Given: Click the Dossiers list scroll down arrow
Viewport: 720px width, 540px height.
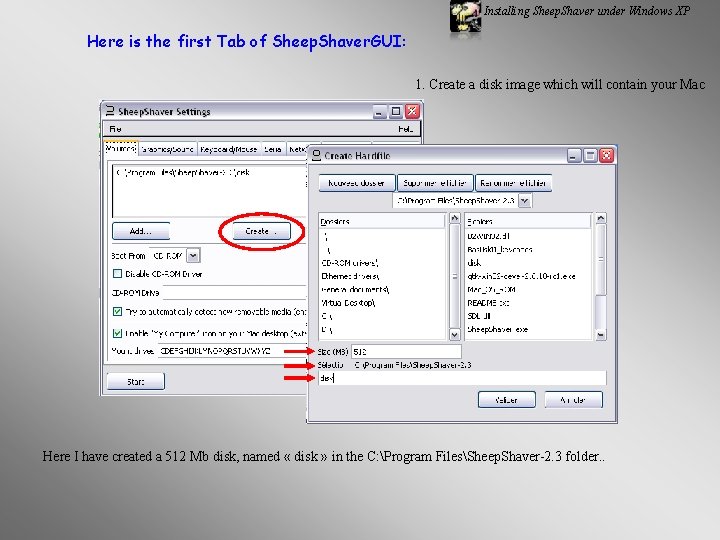Looking at the screenshot, I should [x=455, y=335].
